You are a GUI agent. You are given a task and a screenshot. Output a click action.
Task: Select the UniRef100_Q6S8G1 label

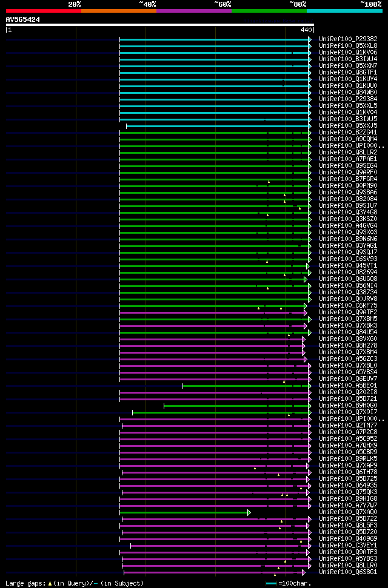pos(348,572)
